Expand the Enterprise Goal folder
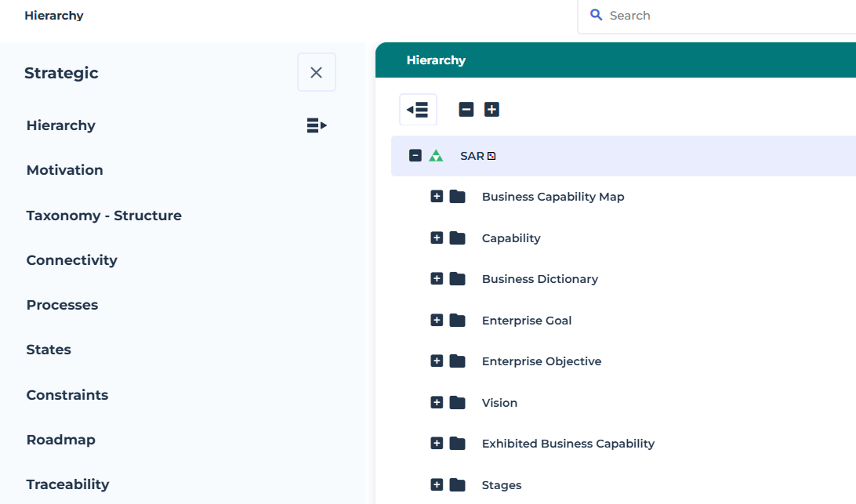The image size is (856, 504). (437, 321)
